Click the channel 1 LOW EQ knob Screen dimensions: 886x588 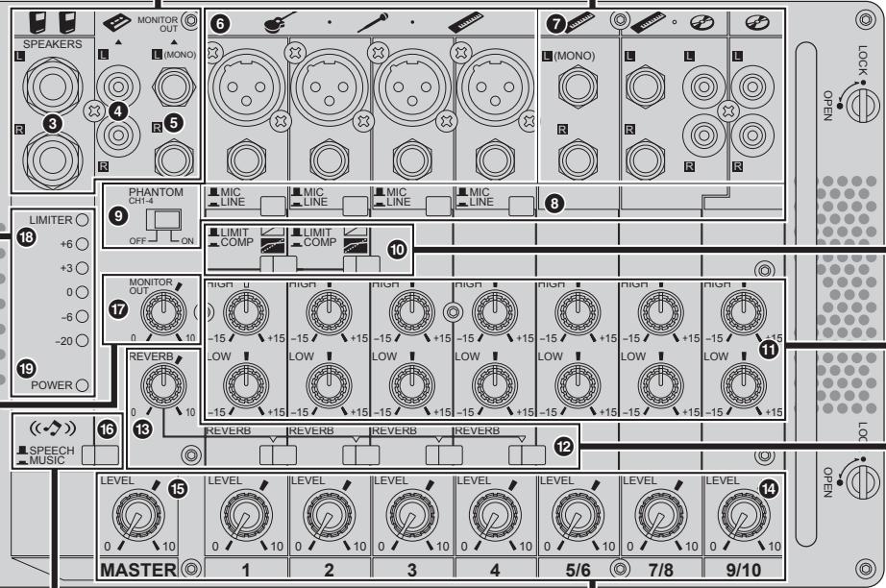(246, 385)
